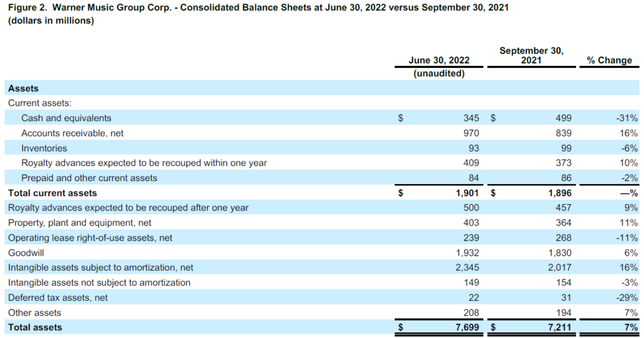Select the Prepaid value 84
Image resolution: width=644 pixels, height=338 pixels.
pos(474,178)
